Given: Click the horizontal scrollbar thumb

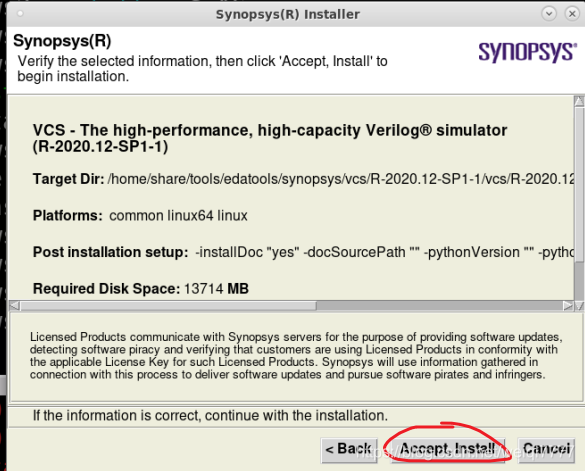Looking at the screenshot, I should click(x=168, y=306).
